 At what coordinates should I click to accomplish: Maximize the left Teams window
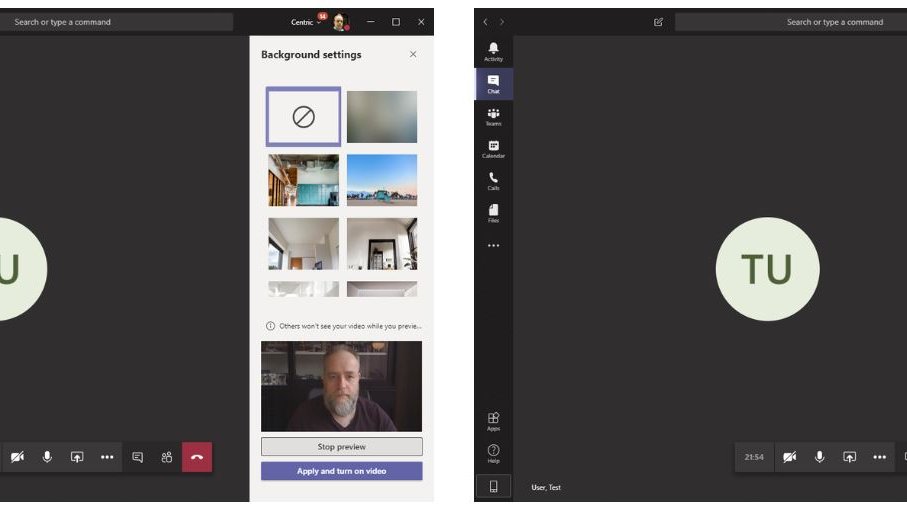396,22
